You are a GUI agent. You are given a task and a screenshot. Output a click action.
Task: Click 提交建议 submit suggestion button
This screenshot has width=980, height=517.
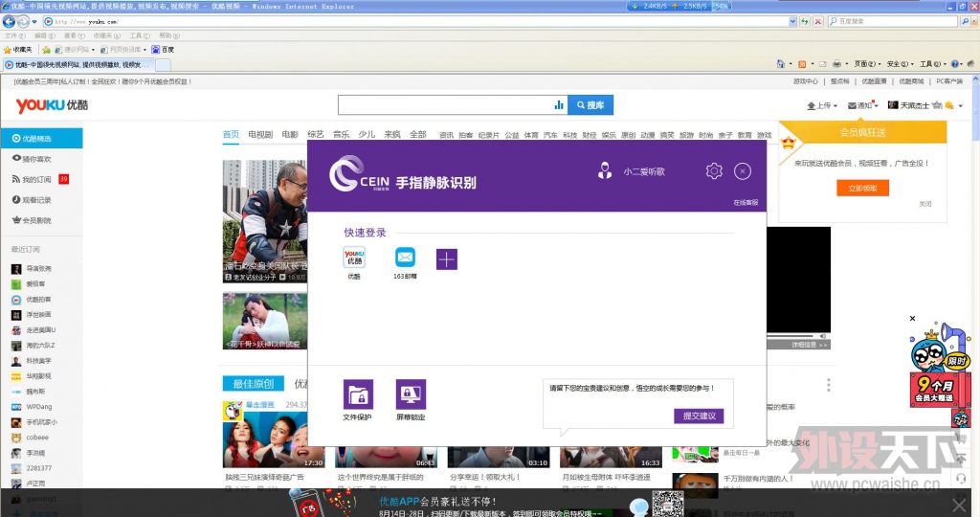[699, 416]
